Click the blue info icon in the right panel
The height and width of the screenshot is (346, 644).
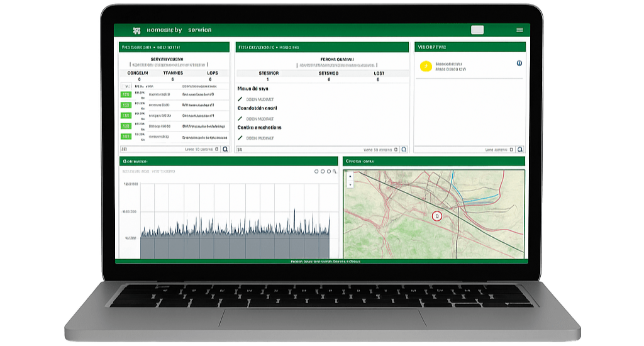[519, 64]
